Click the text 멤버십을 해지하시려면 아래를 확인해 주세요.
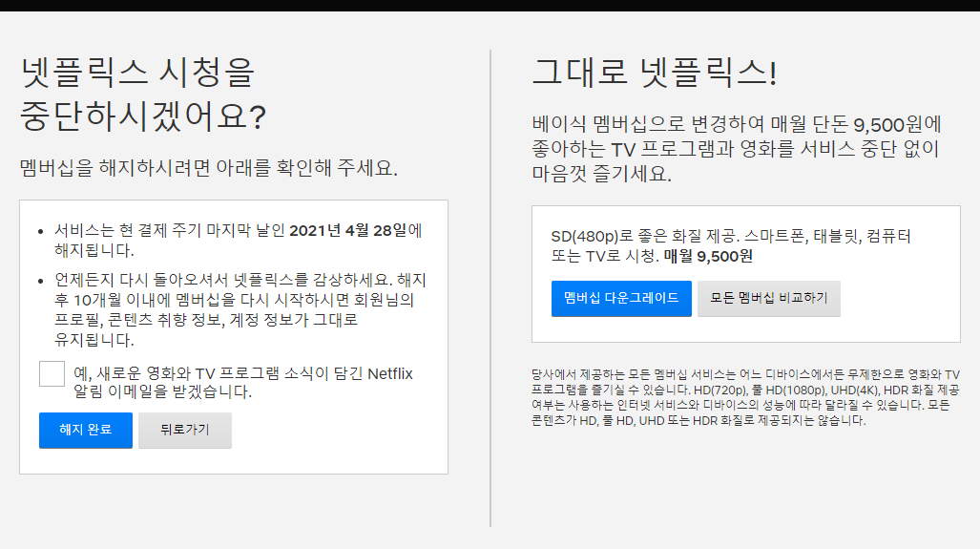 click(x=209, y=168)
